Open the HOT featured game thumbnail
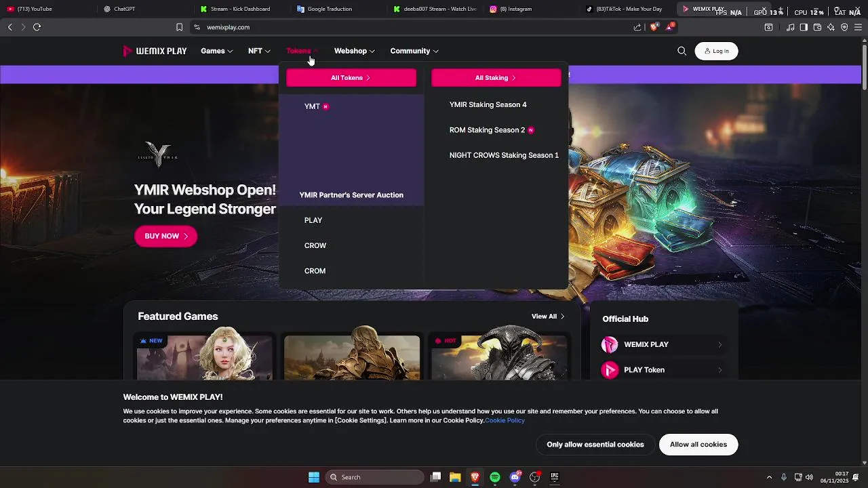This screenshot has width=868, height=488. [x=499, y=356]
